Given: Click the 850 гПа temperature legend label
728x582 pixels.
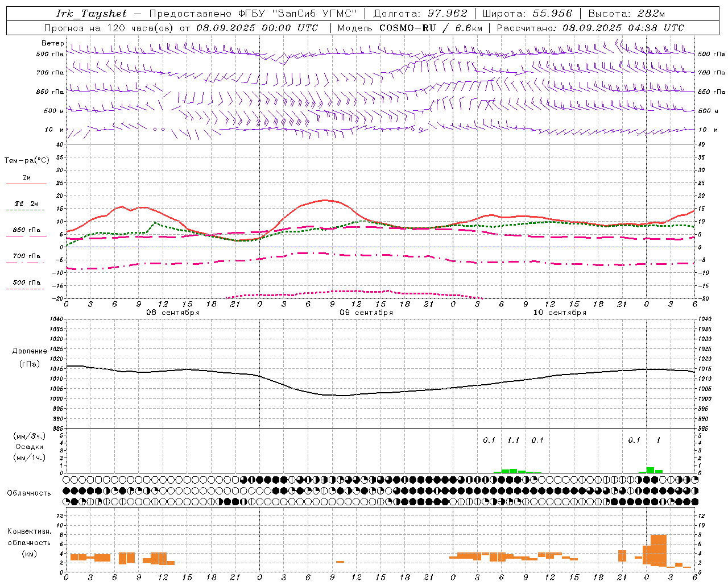Looking at the screenshot, I should (27, 230).
